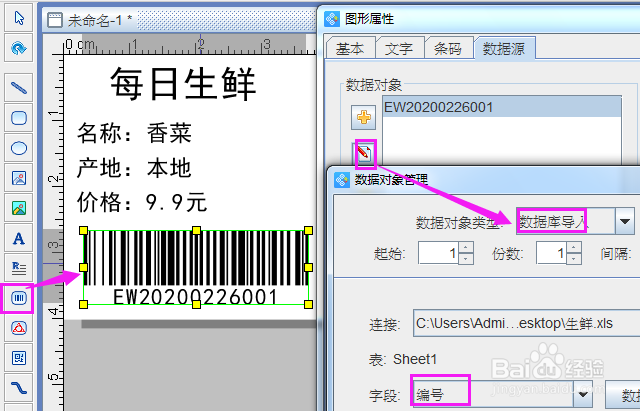Screen dimensions: 640x411
Task: Click the Sheet1 table name
Action: pyautogui.click(x=415, y=359)
